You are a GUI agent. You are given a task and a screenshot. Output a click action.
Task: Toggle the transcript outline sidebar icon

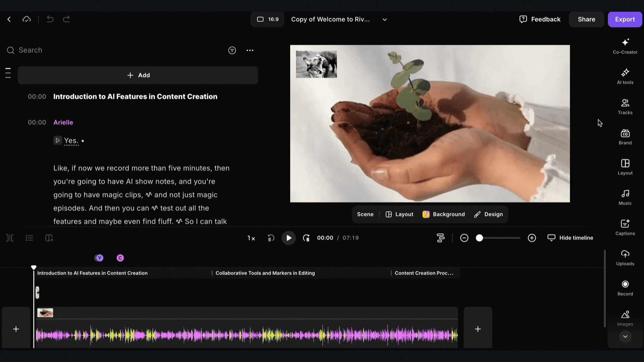click(8, 73)
